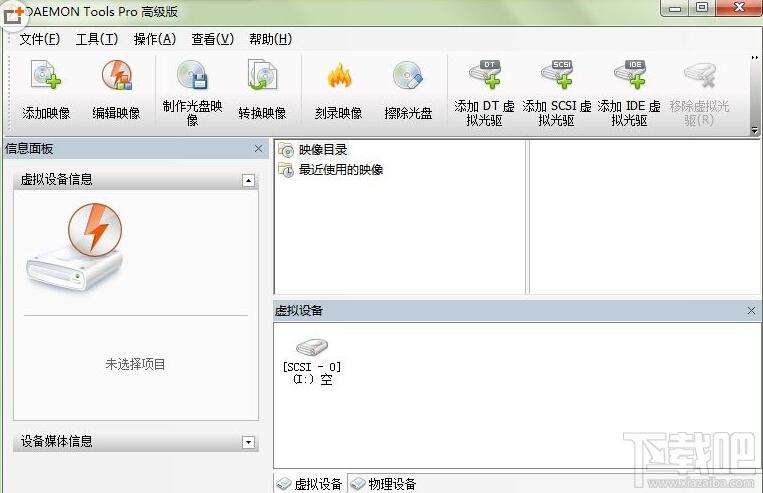Add a DT virtual drive
Screen dimensions: 763x493
pos(485,74)
